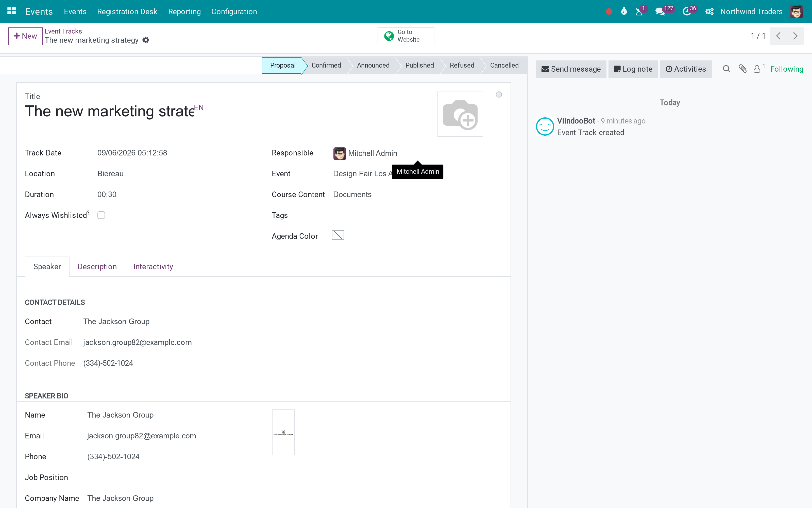Toggle the Always Wishlisted checkbox
This screenshot has width=812, height=508.
tap(101, 215)
